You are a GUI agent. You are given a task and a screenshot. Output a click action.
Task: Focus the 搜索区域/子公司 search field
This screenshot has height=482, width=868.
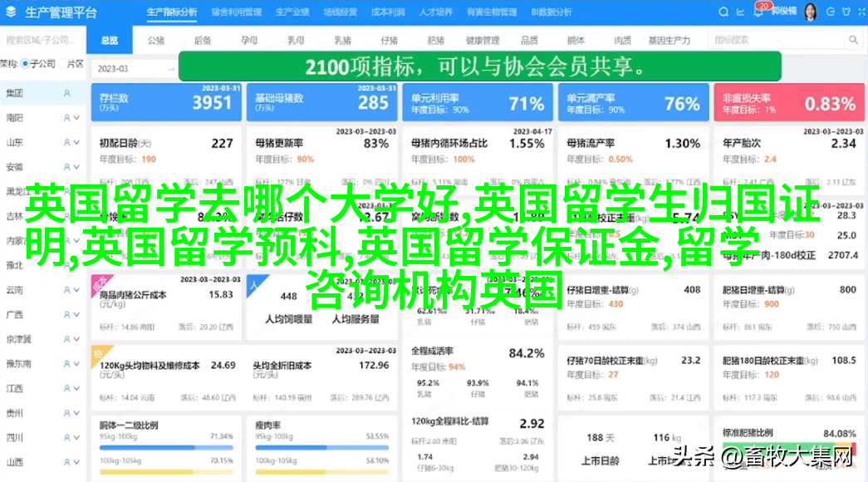pyautogui.click(x=42, y=40)
